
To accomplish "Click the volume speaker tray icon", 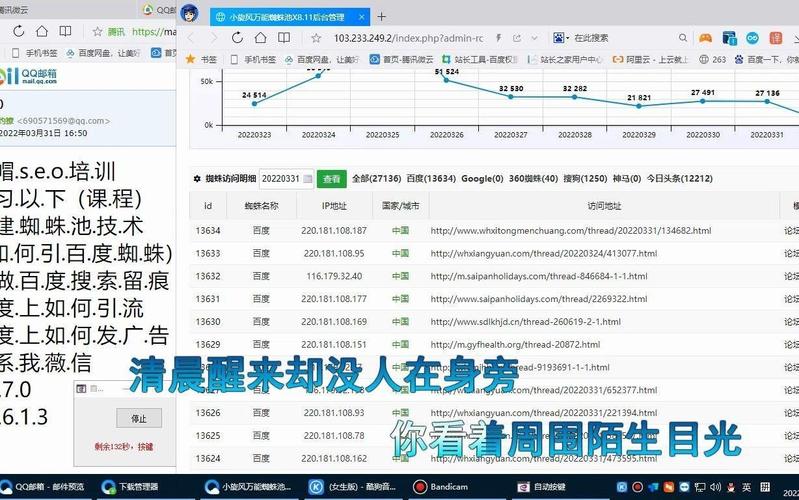I will (715, 487).
